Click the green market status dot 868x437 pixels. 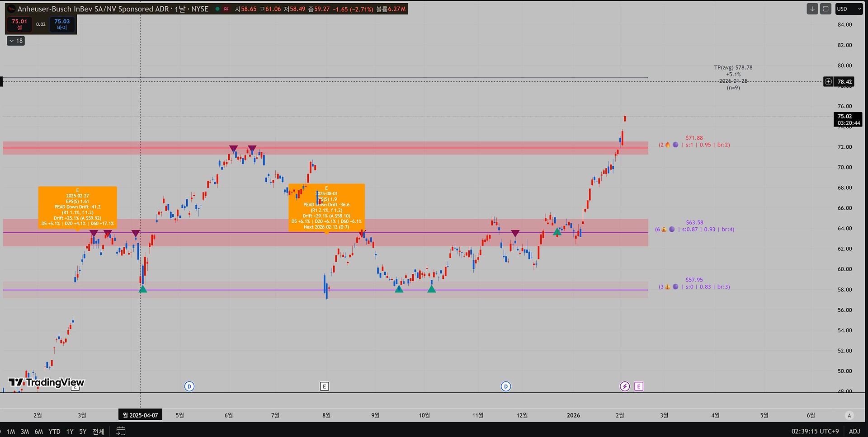pos(217,9)
